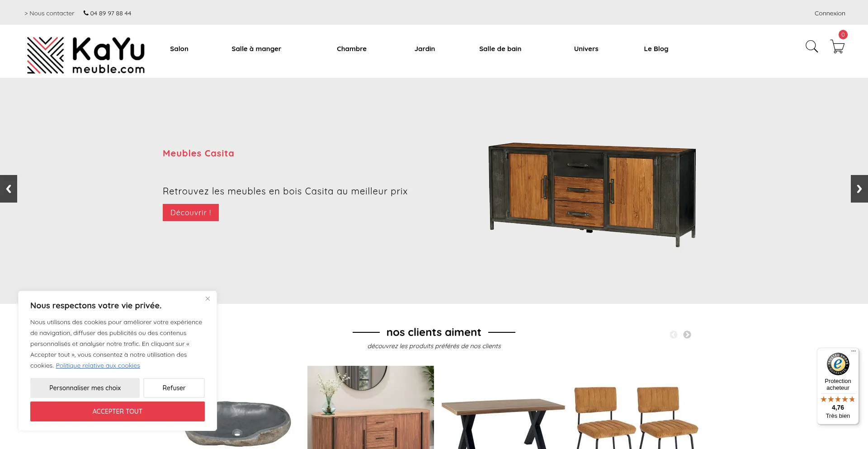Image resolution: width=868 pixels, height=449 pixels.
Task: Show previous products in clients carousel
Action: click(x=674, y=335)
